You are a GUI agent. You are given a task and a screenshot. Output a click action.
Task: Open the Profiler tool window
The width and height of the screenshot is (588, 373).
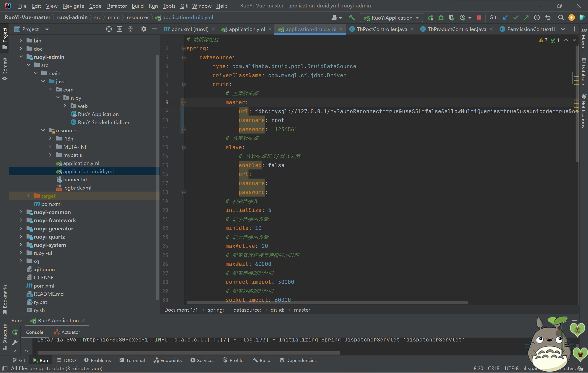tap(234, 360)
